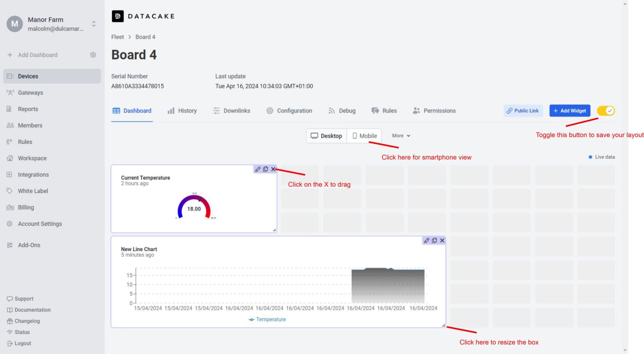Open the Public Link button
The width and height of the screenshot is (644, 354).
point(523,111)
